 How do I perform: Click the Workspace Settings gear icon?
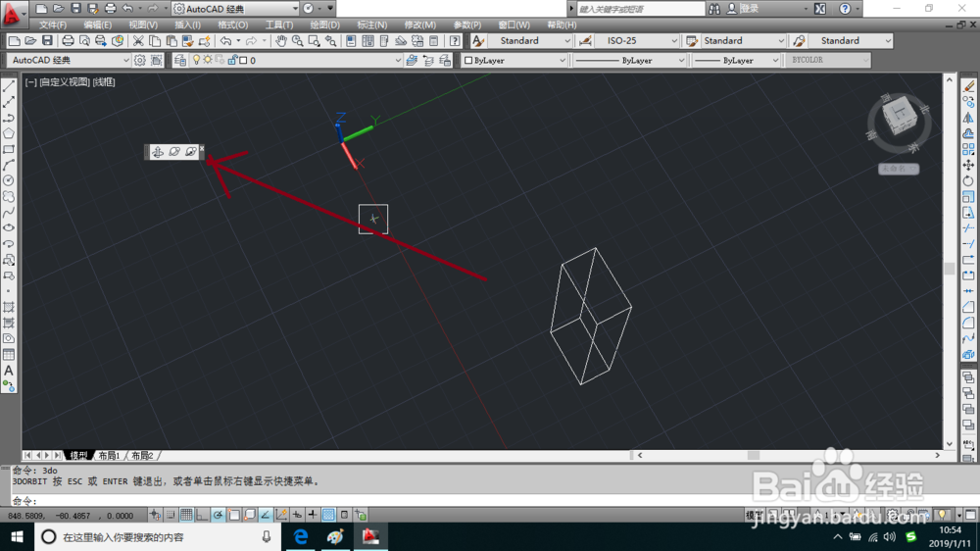(x=140, y=60)
